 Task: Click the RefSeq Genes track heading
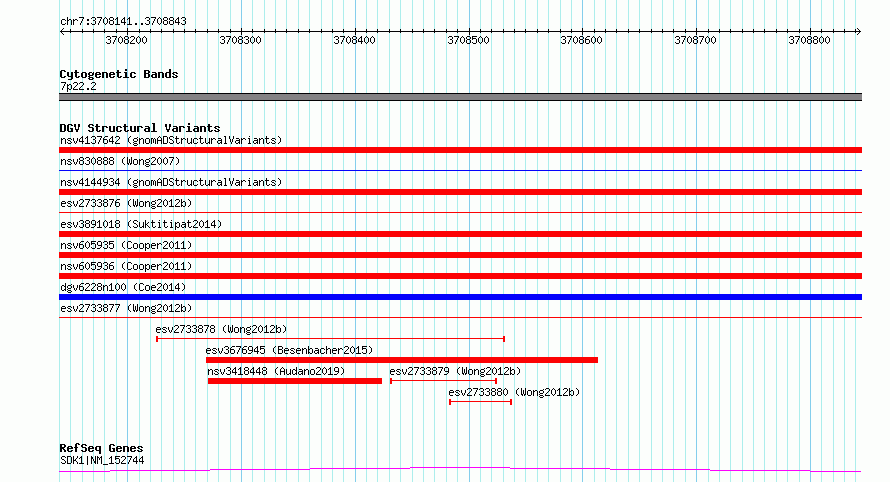101,449
